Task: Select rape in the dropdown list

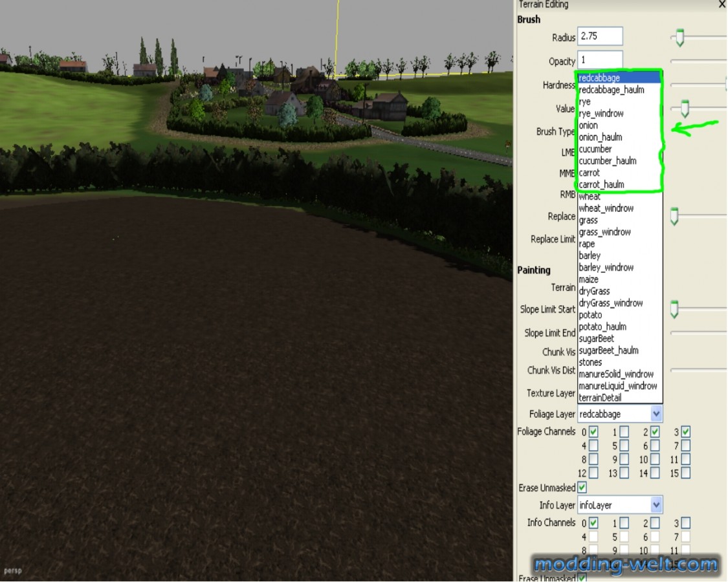Action: click(620, 244)
